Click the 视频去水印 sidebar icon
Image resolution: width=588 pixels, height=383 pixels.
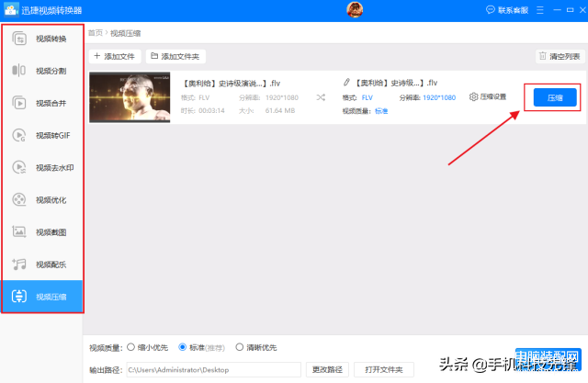19,167
